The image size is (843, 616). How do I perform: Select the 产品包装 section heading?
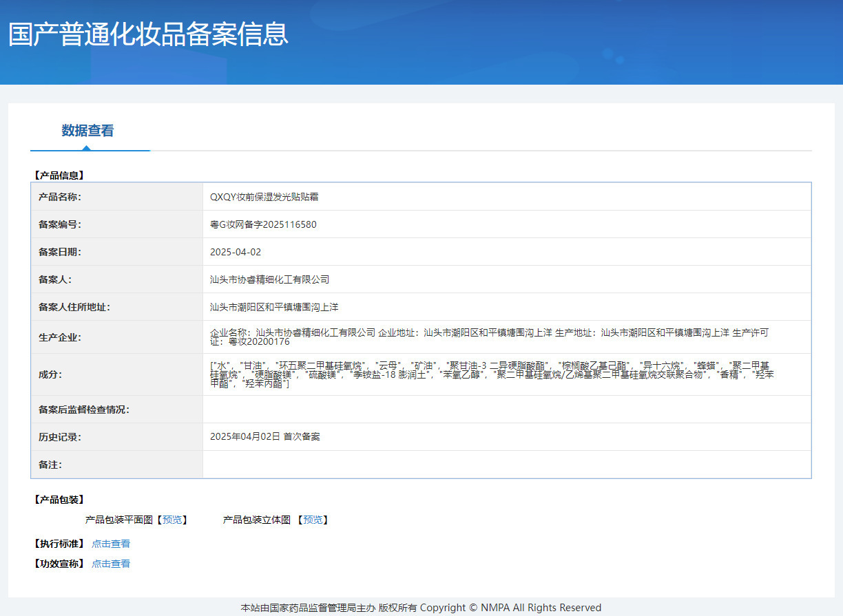point(59,500)
